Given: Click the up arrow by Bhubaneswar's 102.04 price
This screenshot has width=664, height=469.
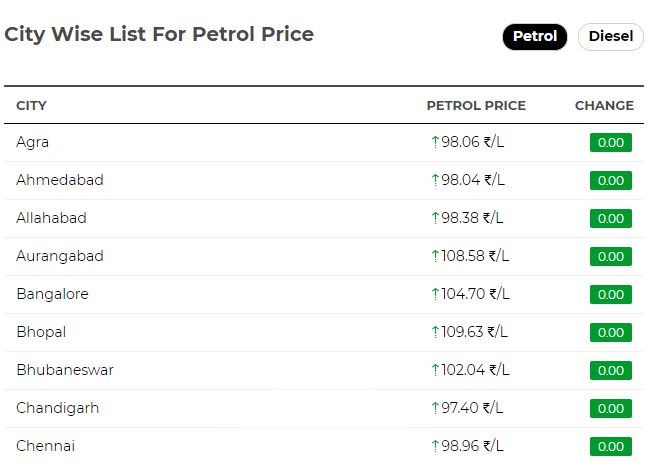Looking at the screenshot, I should point(435,370).
